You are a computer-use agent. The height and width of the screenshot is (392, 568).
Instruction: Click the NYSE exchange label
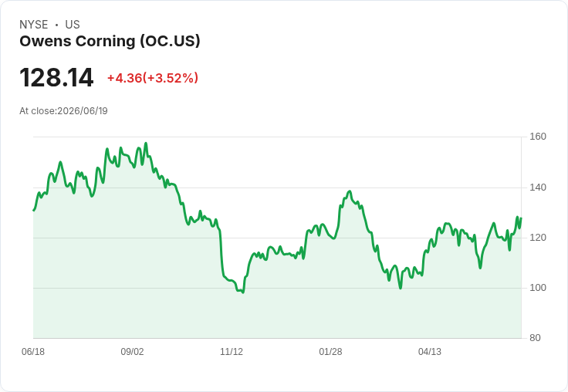pyautogui.click(x=34, y=25)
